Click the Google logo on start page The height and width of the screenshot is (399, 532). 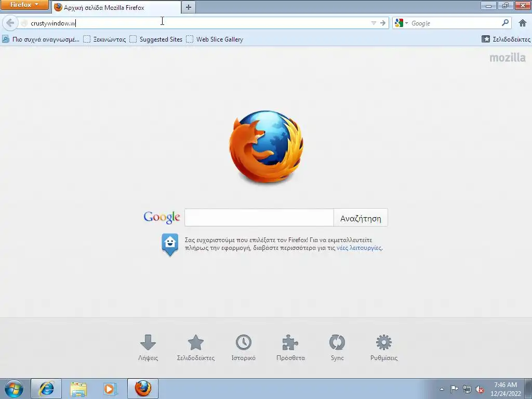(x=162, y=218)
